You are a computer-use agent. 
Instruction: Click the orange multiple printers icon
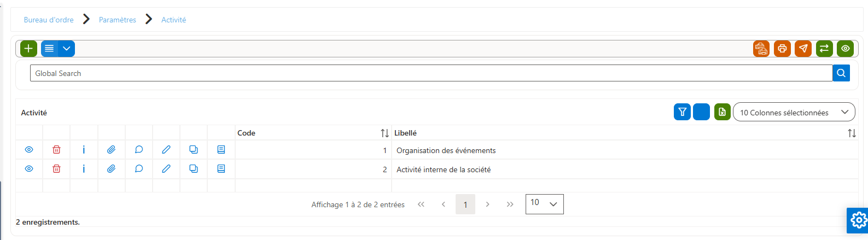point(761,49)
